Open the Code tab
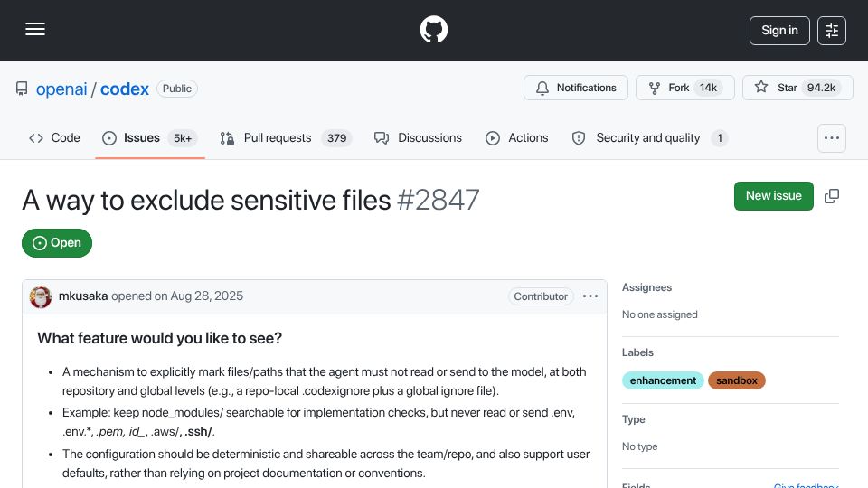 pyautogui.click(x=54, y=137)
